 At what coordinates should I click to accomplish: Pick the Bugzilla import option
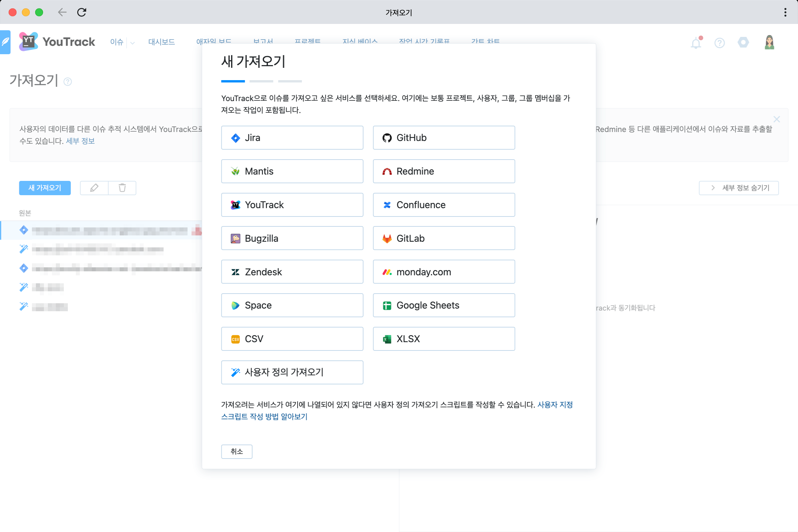292,238
